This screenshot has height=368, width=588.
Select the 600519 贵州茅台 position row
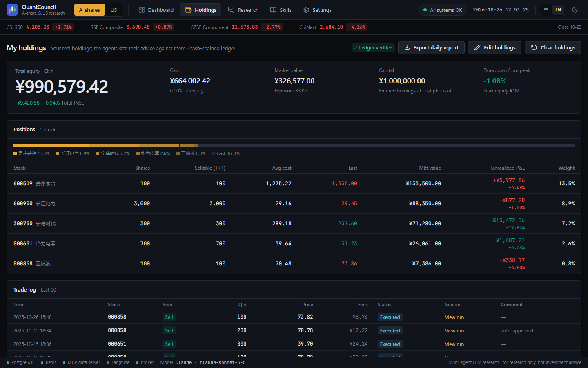[294, 184]
